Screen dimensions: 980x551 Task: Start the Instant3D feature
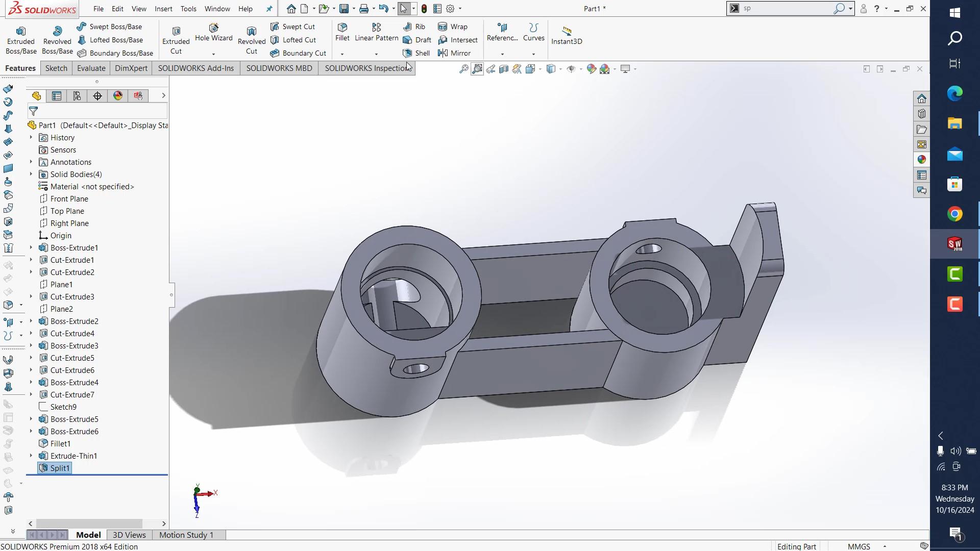tap(567, 36)
